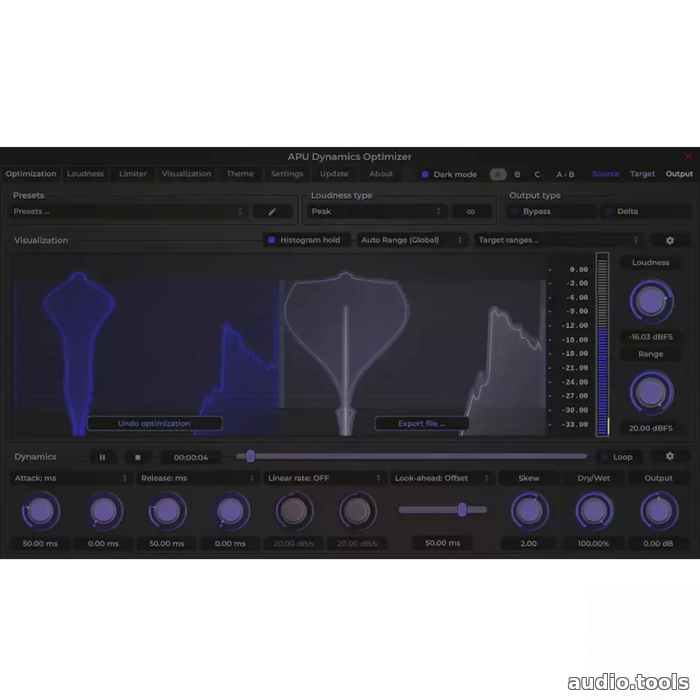Stop playback with the stop icon
Screen dimensions: 700x700
pyautogui.click(x=138, y=457)
